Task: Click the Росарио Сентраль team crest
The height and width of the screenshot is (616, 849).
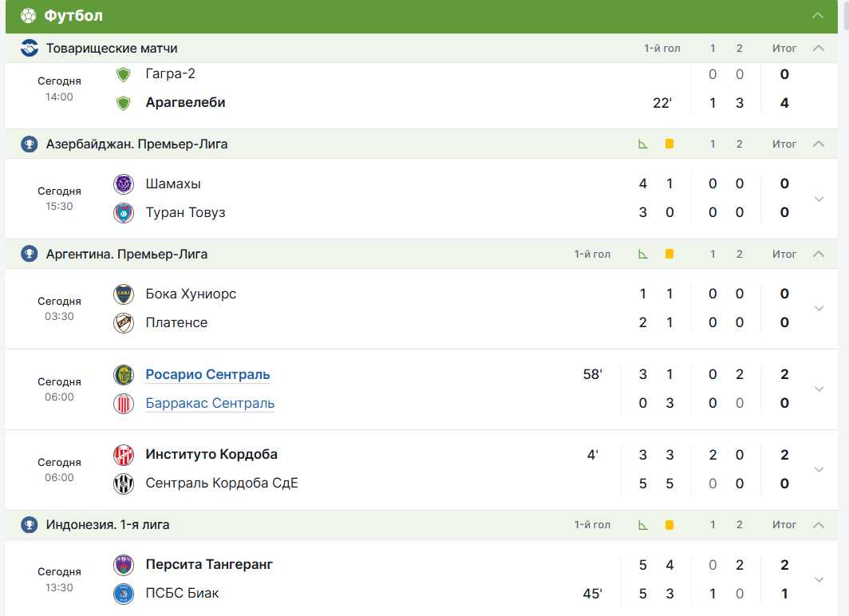Action: coord(124,375)
